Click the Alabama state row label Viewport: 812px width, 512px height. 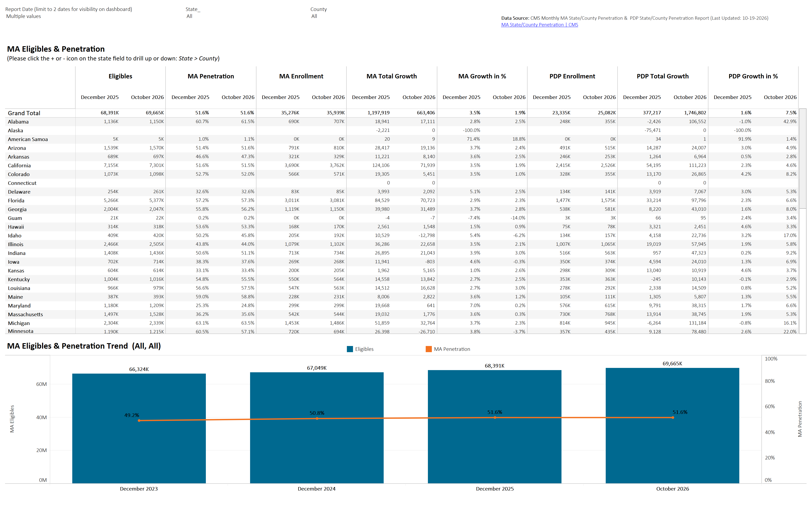18,122
